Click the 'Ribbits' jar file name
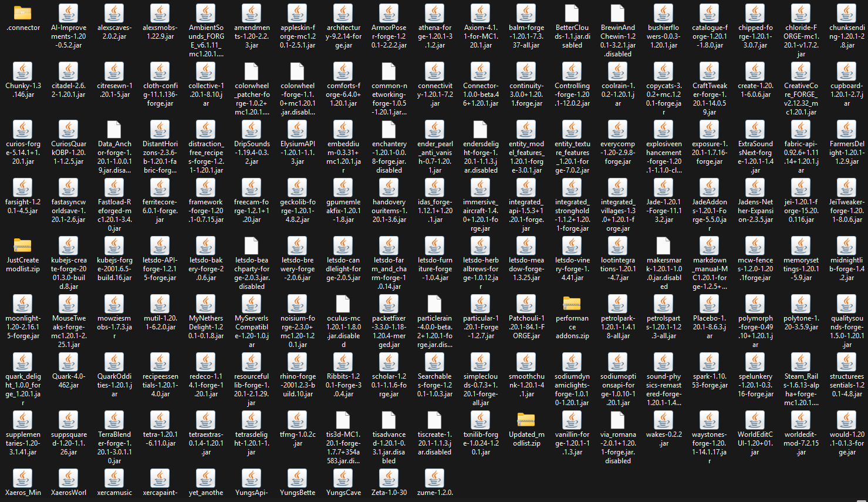The width and height of the screenshot is (868, 502). pyautogui.click(x=343, y=385)
